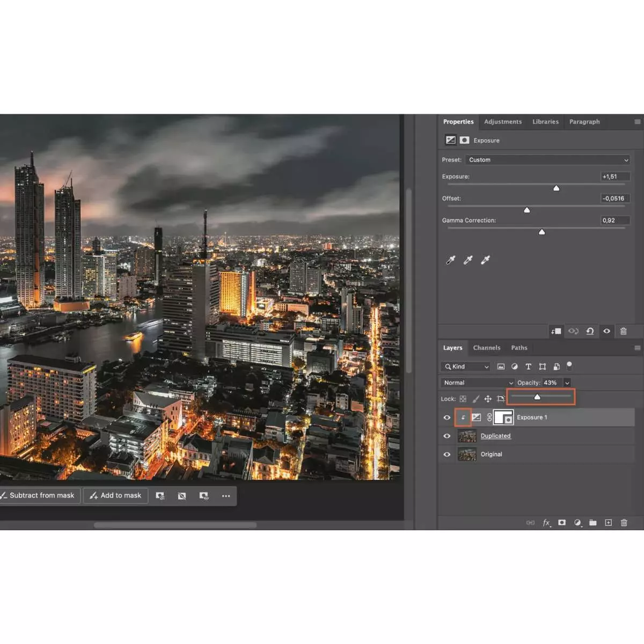Create a new group folder in Layers
644x644 pixels.
(x=593, y=522)
